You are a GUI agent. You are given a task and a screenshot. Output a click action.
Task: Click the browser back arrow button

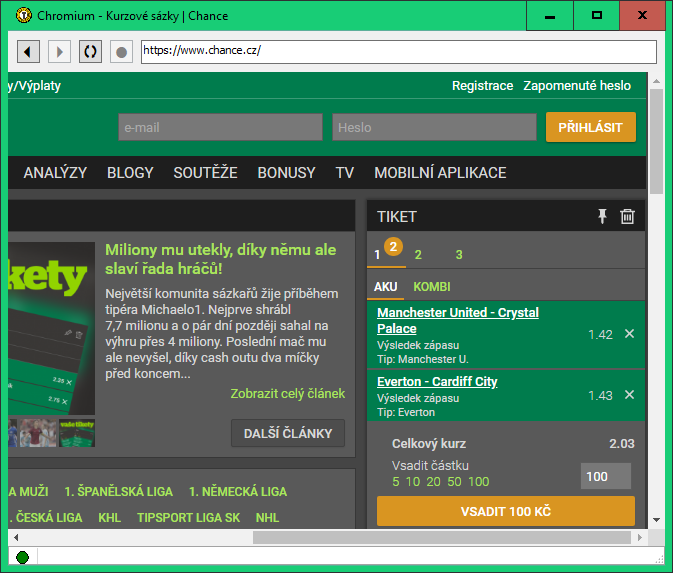(28, 52)
